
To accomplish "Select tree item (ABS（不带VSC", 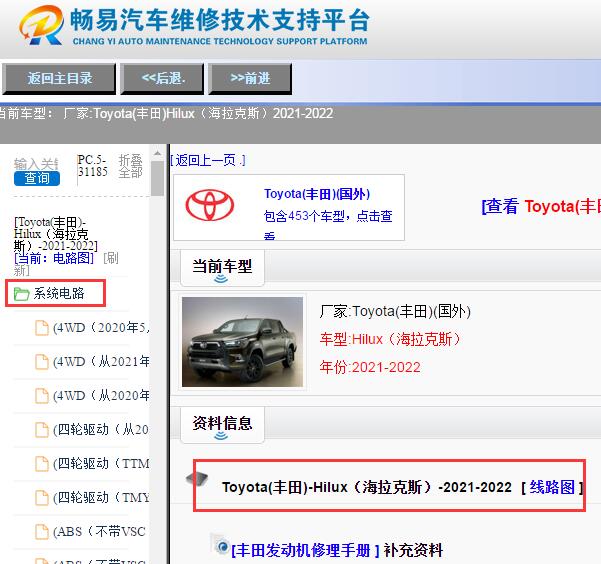I will tap(100, 532).
